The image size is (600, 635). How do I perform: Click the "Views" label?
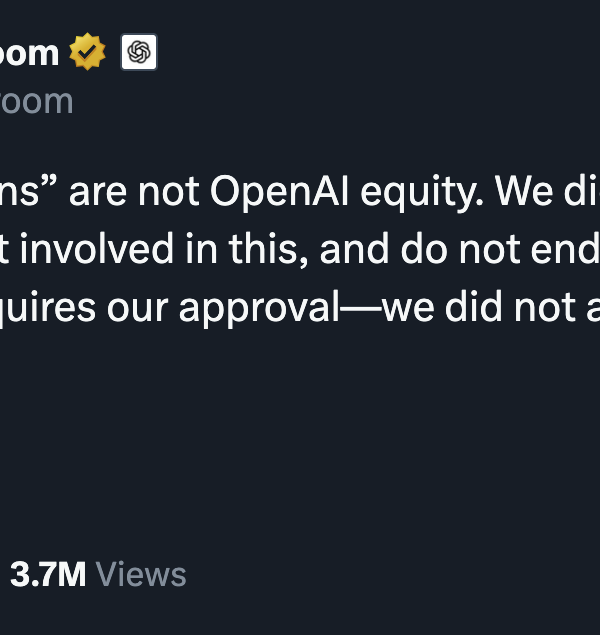[x=141, y=575]
